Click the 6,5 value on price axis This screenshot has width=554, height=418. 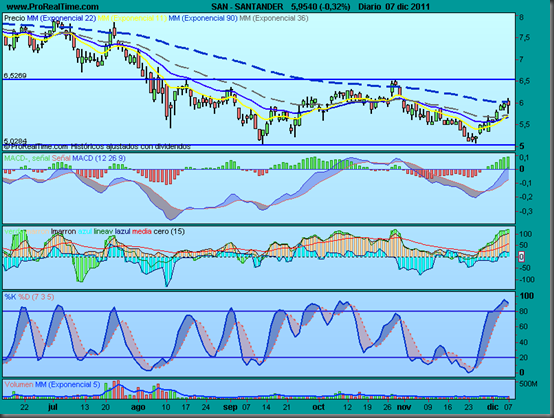click(524, 81)
